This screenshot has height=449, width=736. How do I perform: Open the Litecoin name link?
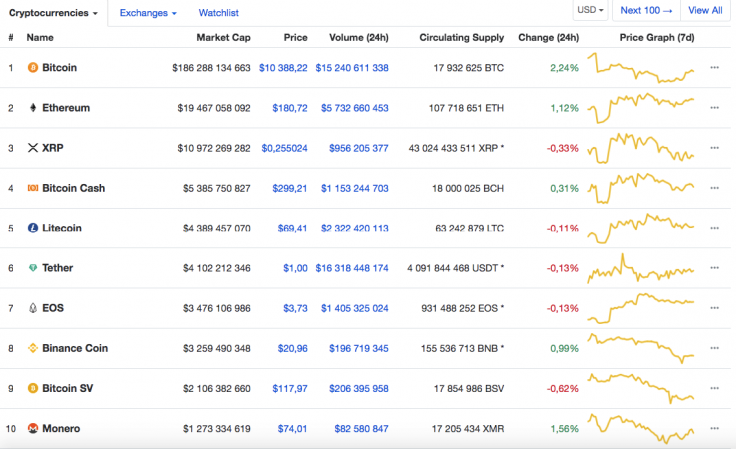pyautogui.click(x=62, y=228)
